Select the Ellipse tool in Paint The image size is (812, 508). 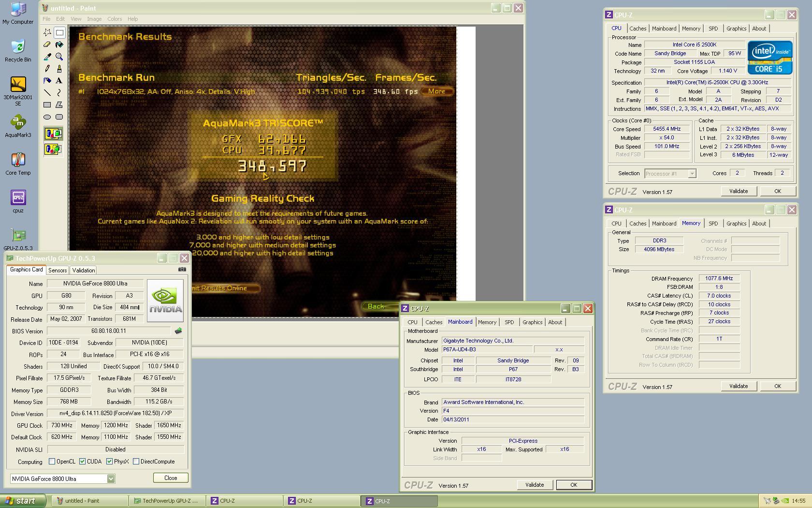click(x=47, y=117)
